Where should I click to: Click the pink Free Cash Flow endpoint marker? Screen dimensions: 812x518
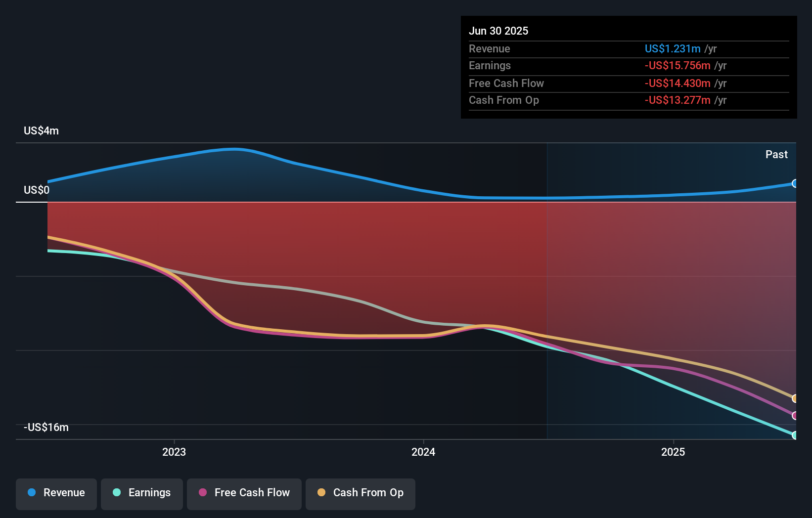pyautogui.click(x=795, y=416)
